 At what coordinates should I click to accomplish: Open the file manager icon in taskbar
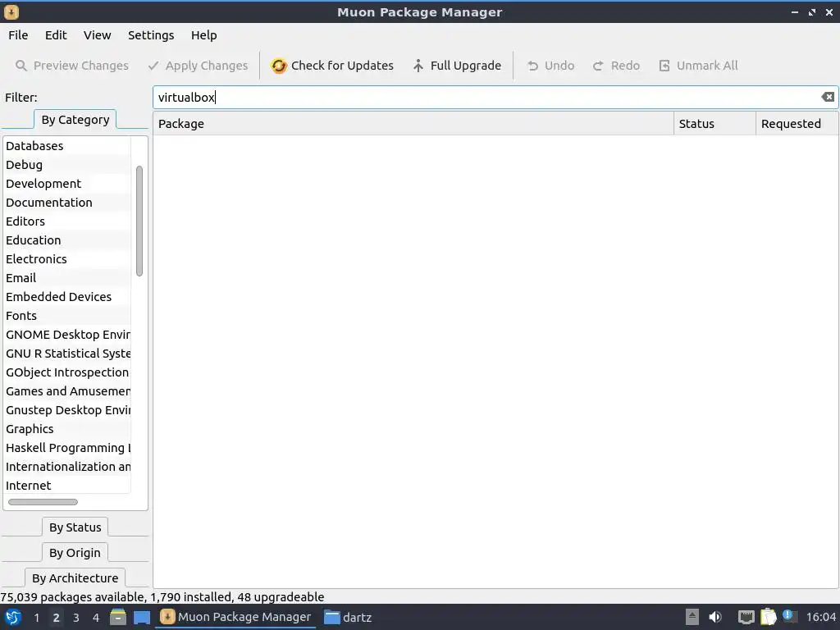click(x=118, y=617)
